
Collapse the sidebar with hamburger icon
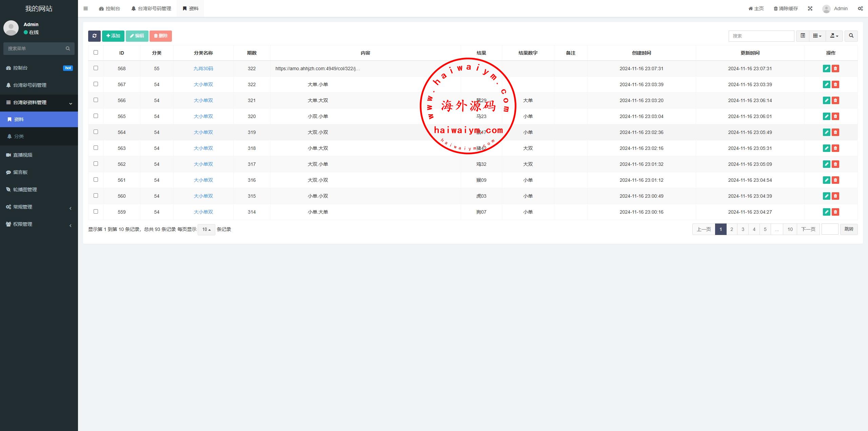(85, 8)
